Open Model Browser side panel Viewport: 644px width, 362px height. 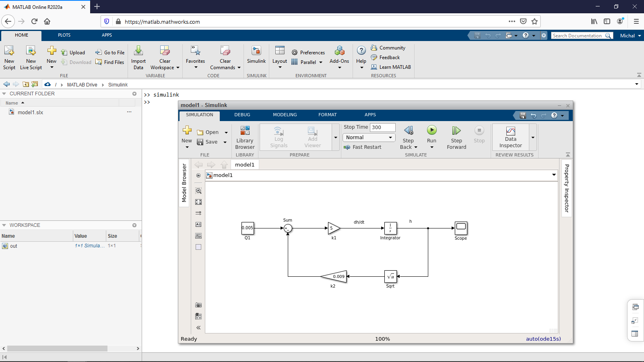[x=184, y=183]
